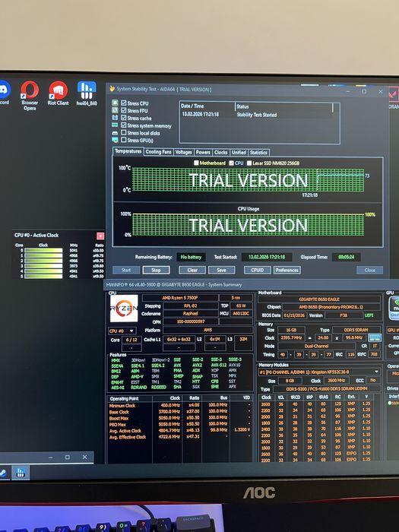Click the 'Raphael' codename field

tap(190, 313)
